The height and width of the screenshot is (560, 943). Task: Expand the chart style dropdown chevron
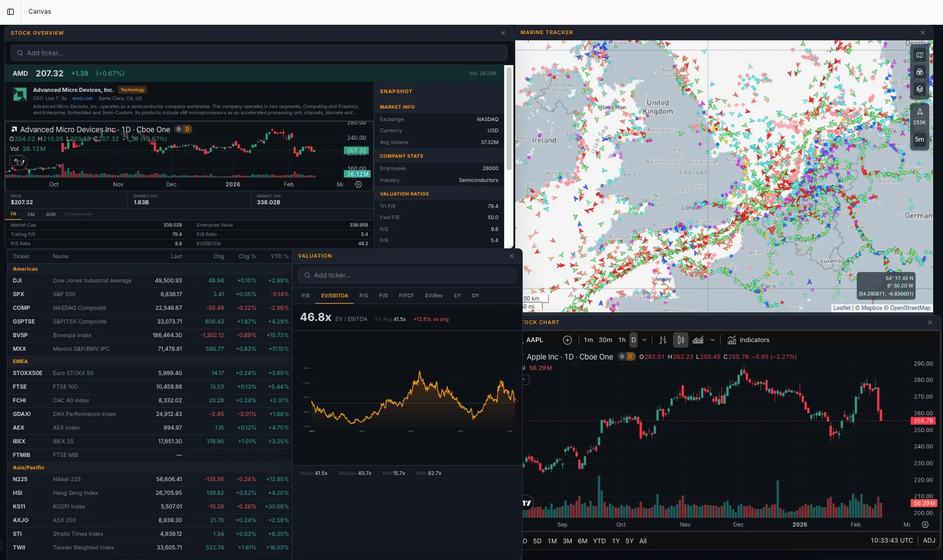(712, 340)
